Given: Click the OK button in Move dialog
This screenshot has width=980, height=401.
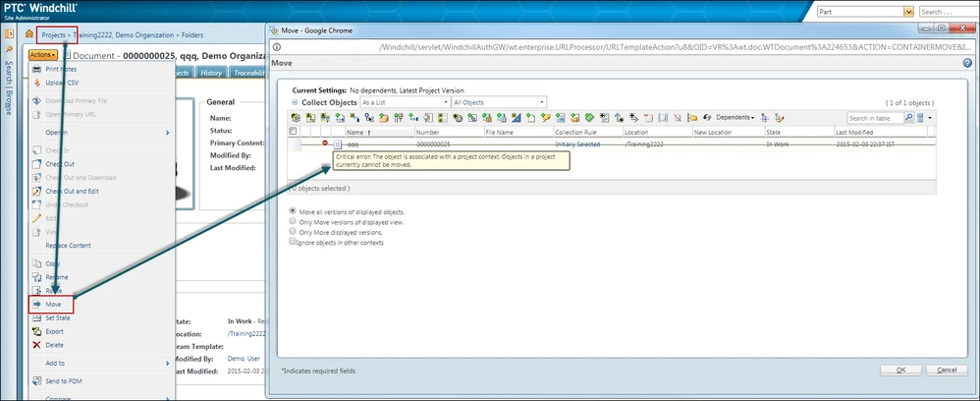Looking at the screenshot, I should point(900,370).
